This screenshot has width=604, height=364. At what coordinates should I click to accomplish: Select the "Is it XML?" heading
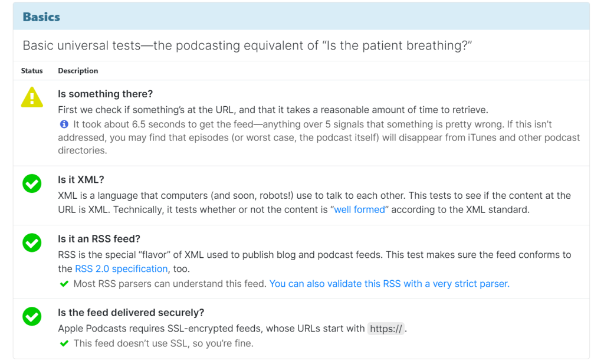pyautogui.click(x=89, y=179)
